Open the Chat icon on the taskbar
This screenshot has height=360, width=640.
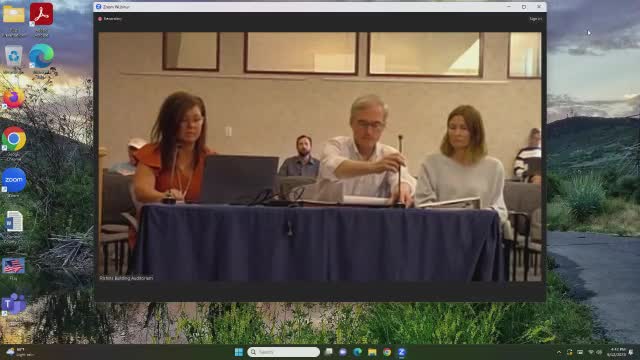[343, 352]
